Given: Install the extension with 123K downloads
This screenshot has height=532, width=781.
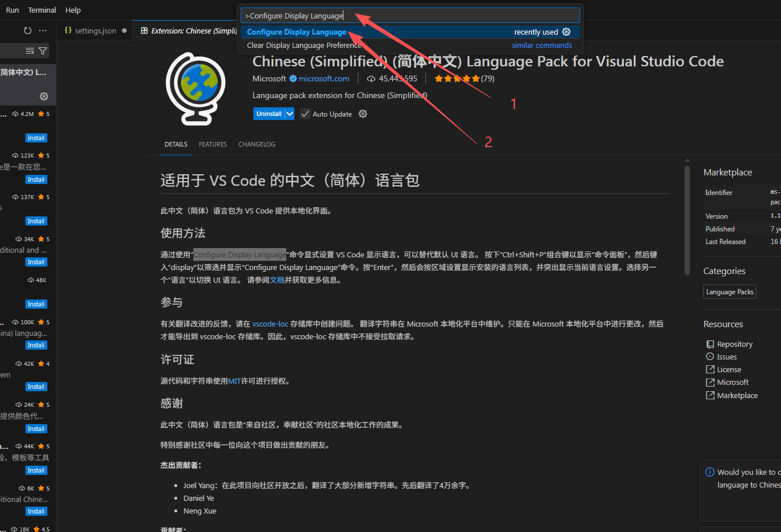Looking at the screenshot, I should 36,179.
